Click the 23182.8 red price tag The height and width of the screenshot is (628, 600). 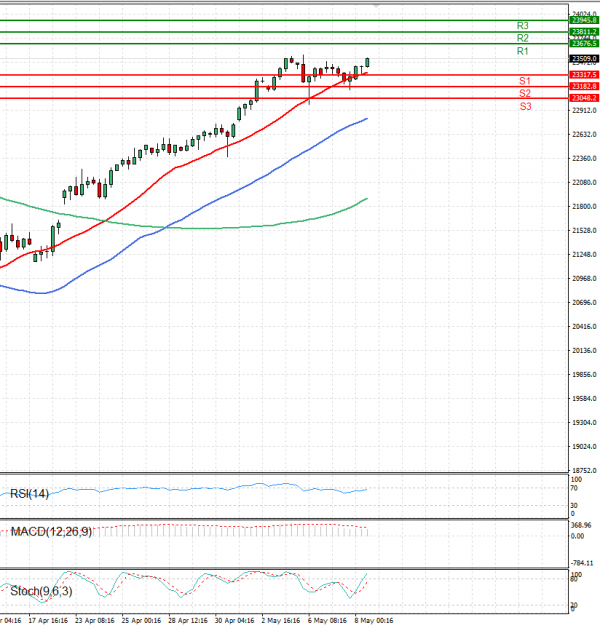(x=583, y=87)
